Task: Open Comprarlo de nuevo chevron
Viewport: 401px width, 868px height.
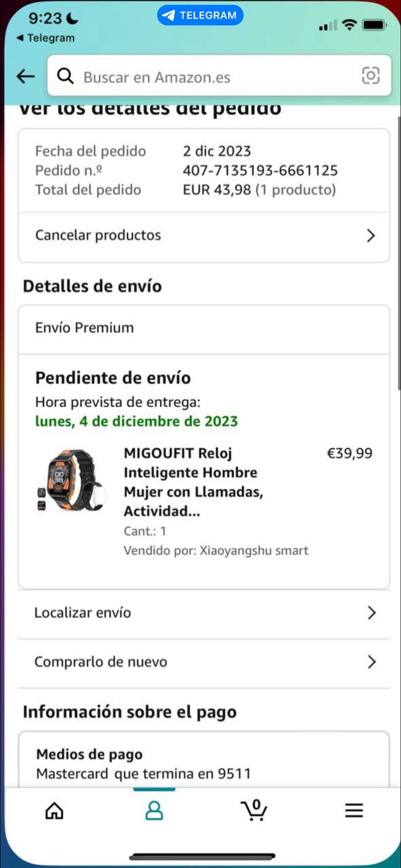Action: (x=371, y=662)
